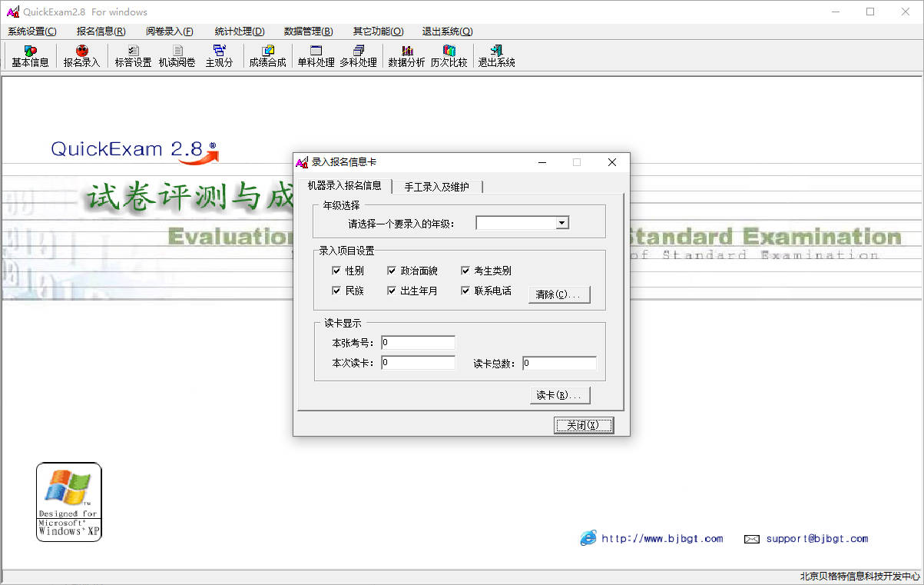Select the 主观分 toolbar icon
Screen dimensions: 924x585
point(219,56)
